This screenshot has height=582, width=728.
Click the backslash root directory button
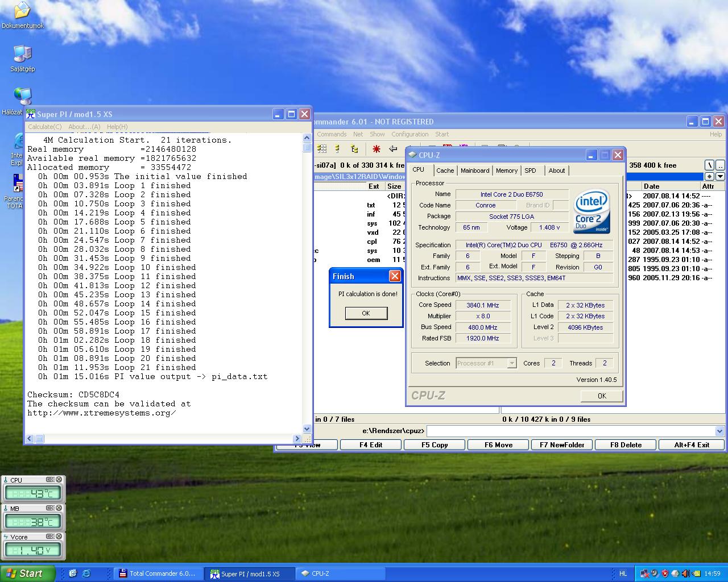click(x=709, y=165)
